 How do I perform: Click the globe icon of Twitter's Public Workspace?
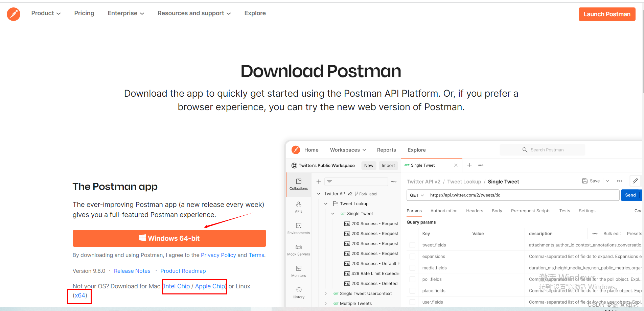point(294,165)
